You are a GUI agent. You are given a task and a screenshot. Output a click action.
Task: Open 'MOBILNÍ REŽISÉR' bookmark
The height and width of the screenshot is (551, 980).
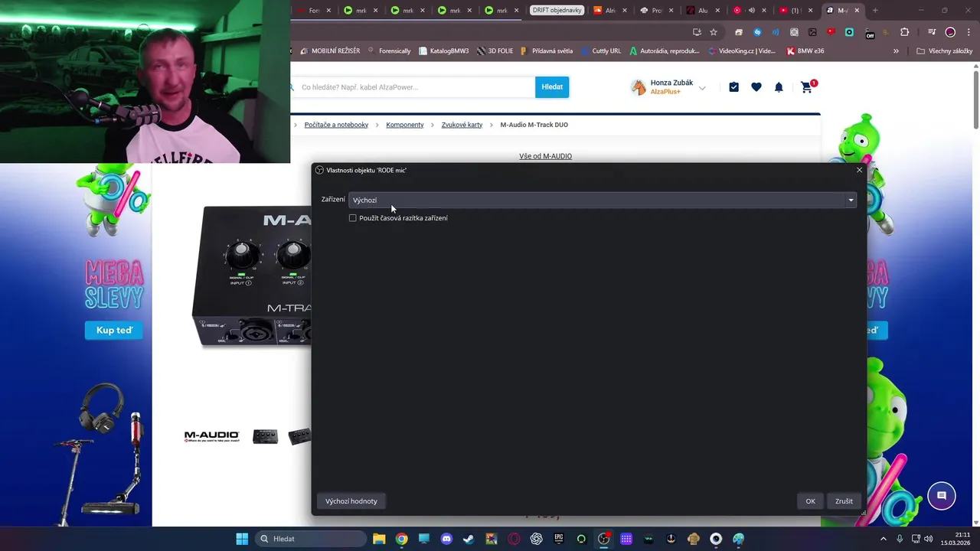(x=330, y=51)
